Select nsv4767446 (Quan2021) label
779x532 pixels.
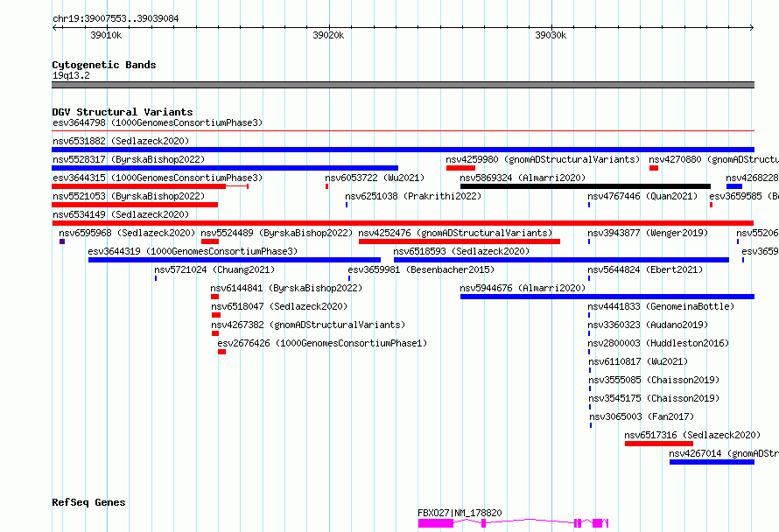point(642,196)
